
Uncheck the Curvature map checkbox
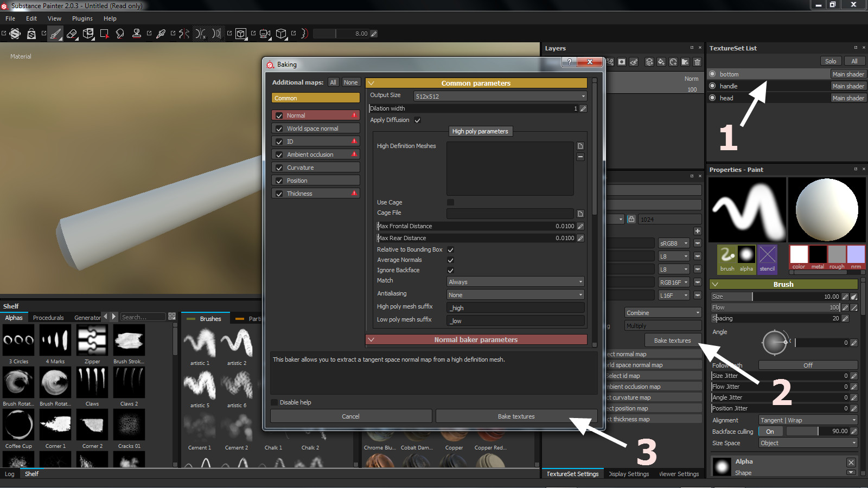click(x=279, y=168)
